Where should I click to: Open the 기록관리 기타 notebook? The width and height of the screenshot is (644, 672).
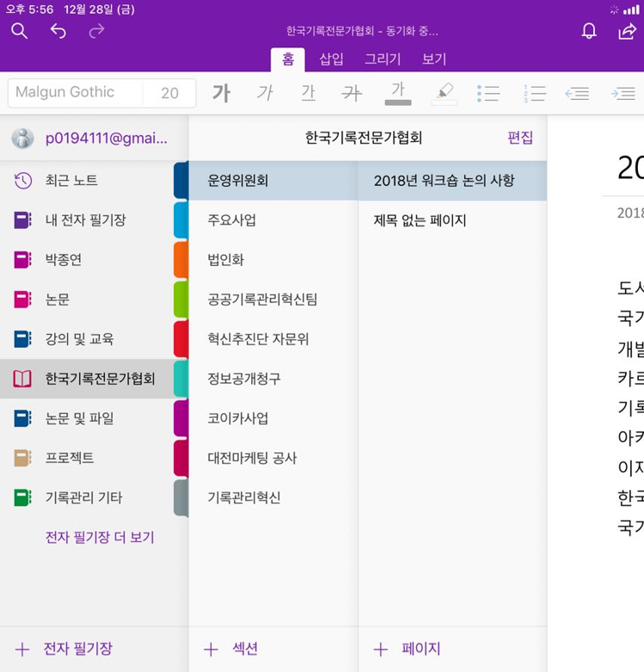[87, 497]
